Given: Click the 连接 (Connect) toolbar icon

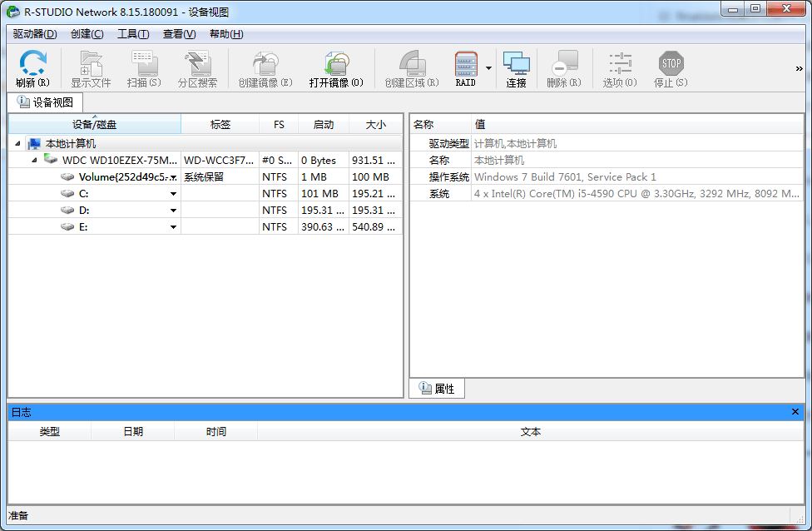Looking at the screenshot, I should tap(516, 67).
